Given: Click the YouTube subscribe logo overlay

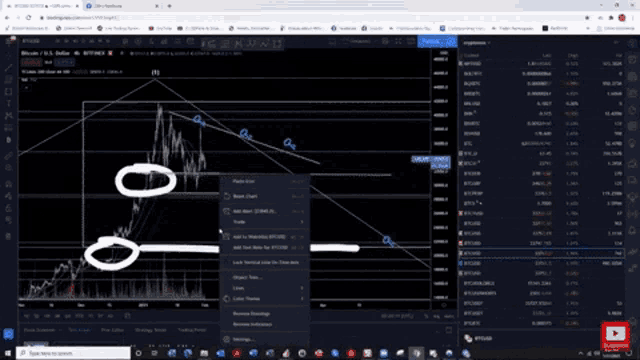Looking at the screenshot, I should [616, 336].
